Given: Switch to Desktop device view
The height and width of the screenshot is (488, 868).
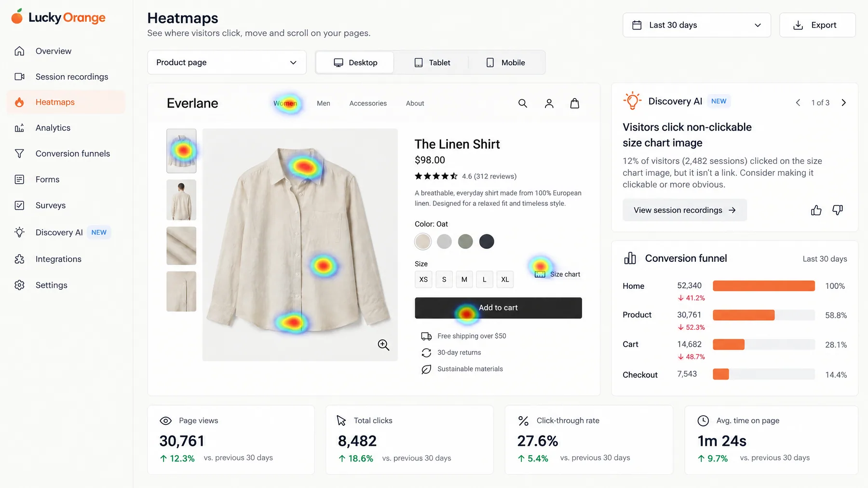Looking at the screenshot, I should (355, 63).
